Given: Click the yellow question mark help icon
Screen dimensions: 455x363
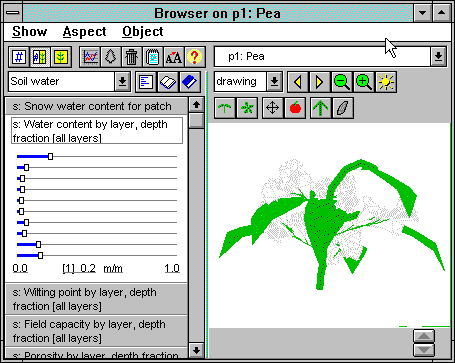Looking at the screenshot, I should pos(194,57).
